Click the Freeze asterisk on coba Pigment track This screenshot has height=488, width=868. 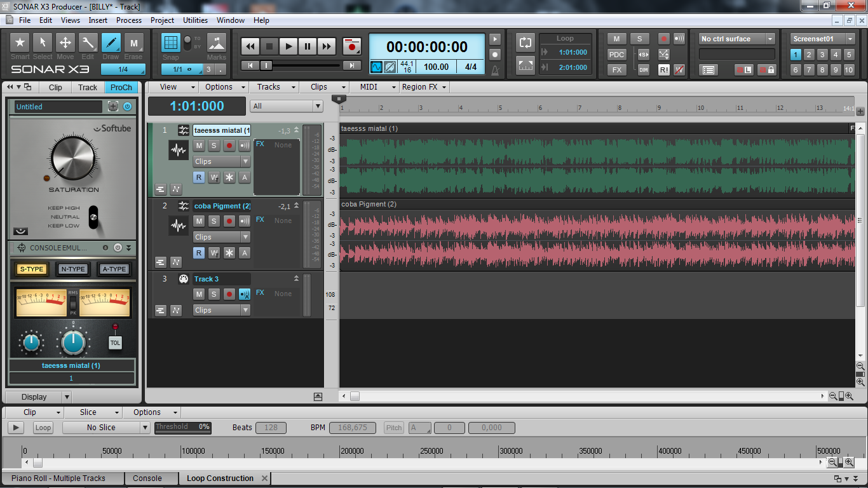[x=229, y=253]
